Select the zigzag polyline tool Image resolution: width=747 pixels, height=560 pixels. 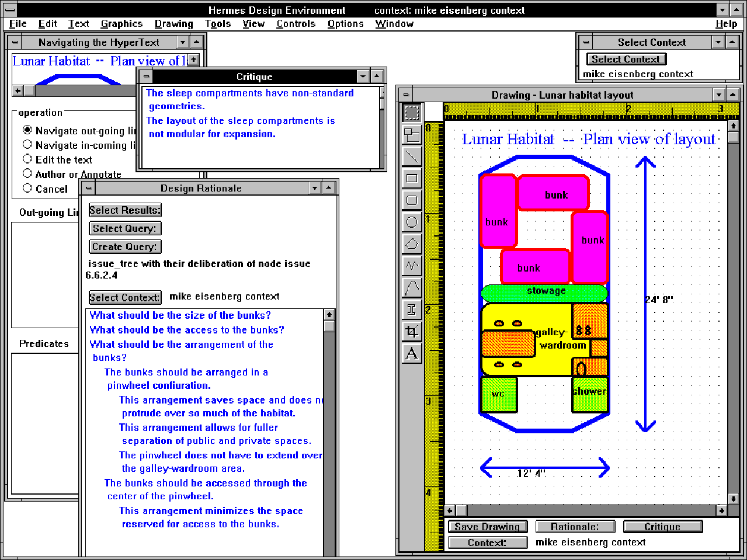pyautogui.click(x=412, y=266)
